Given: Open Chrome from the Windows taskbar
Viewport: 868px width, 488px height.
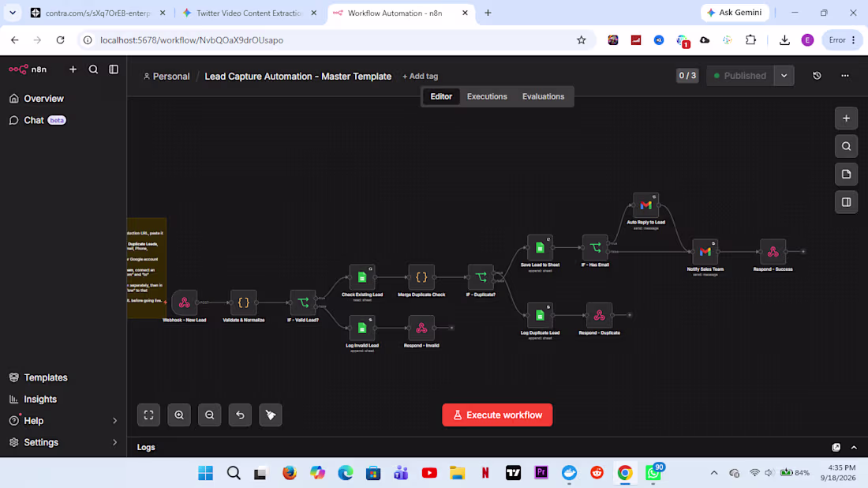Looking at the screenshot, I should (625, 473).
